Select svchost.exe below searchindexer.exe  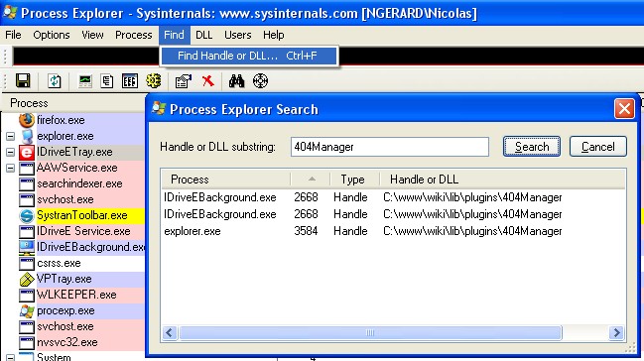[65, 199]
